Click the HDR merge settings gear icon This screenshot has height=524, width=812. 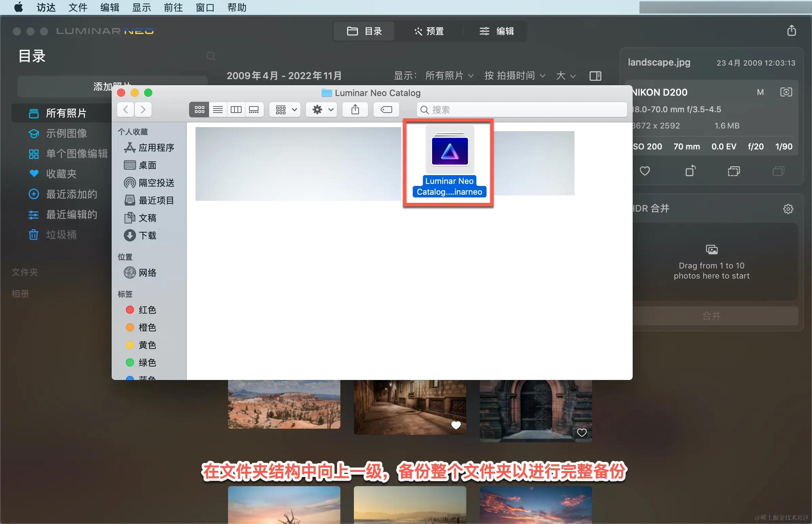788,209
